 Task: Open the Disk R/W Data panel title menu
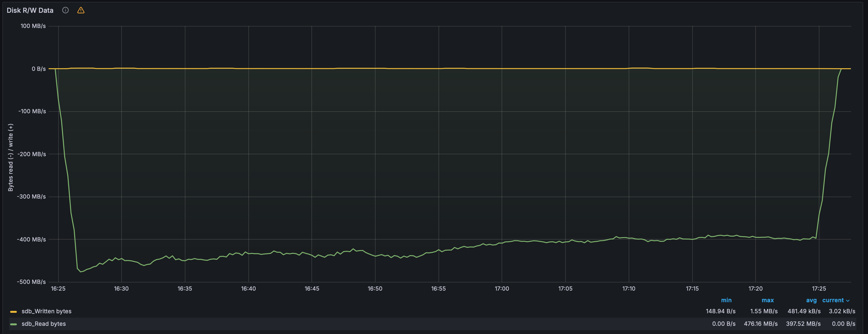[30, 10]
